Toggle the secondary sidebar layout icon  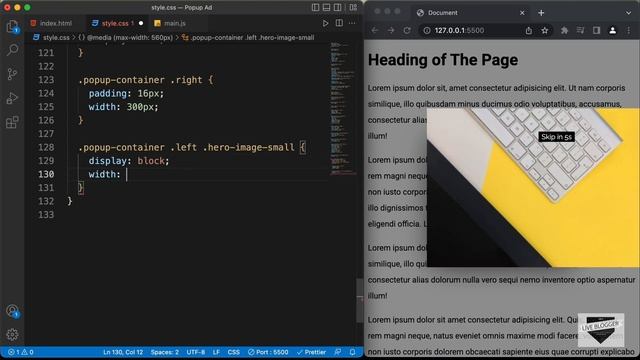[x=338, y=7]
